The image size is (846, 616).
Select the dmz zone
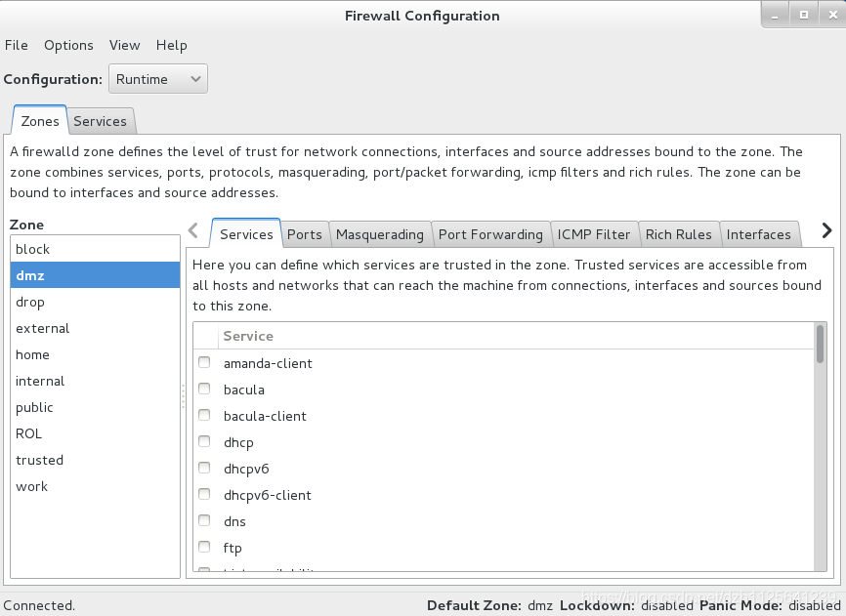(95, 275)
